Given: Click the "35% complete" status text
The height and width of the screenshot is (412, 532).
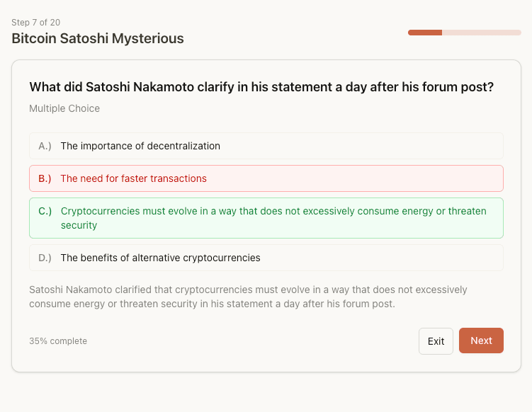Looking at the screenshot, I should tap(58, 341).
